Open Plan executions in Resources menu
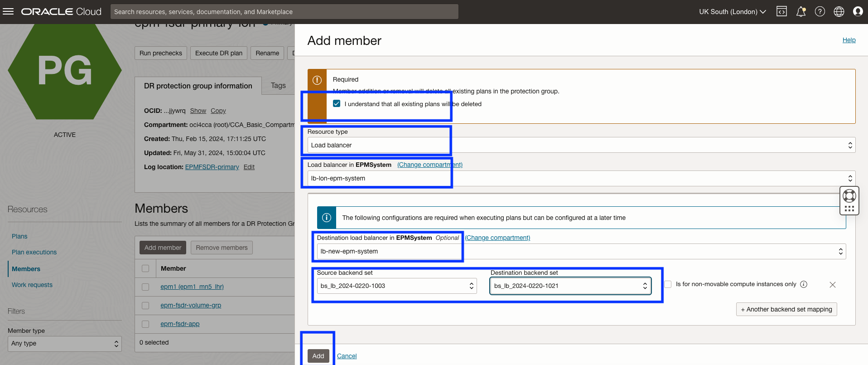 click(x=34, y=252)
